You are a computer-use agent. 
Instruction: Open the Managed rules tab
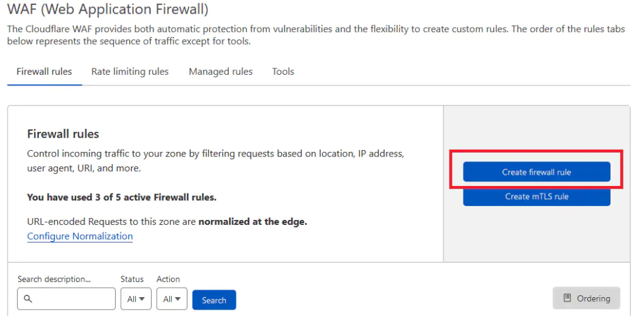(220, 72)
